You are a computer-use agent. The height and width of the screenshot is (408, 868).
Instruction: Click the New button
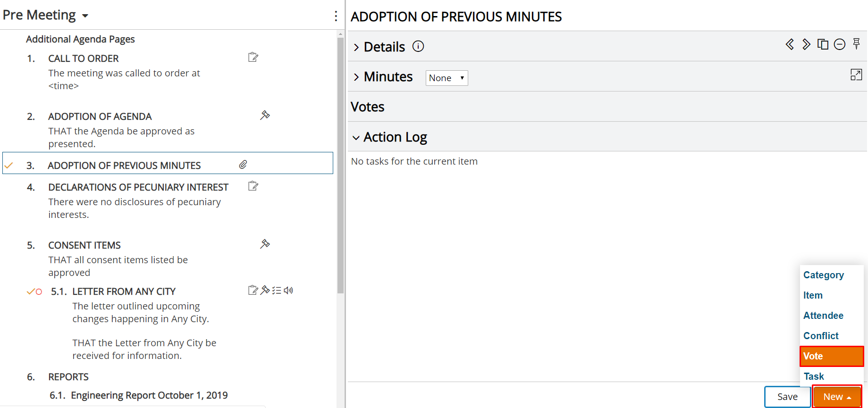(x=837, y=397)
